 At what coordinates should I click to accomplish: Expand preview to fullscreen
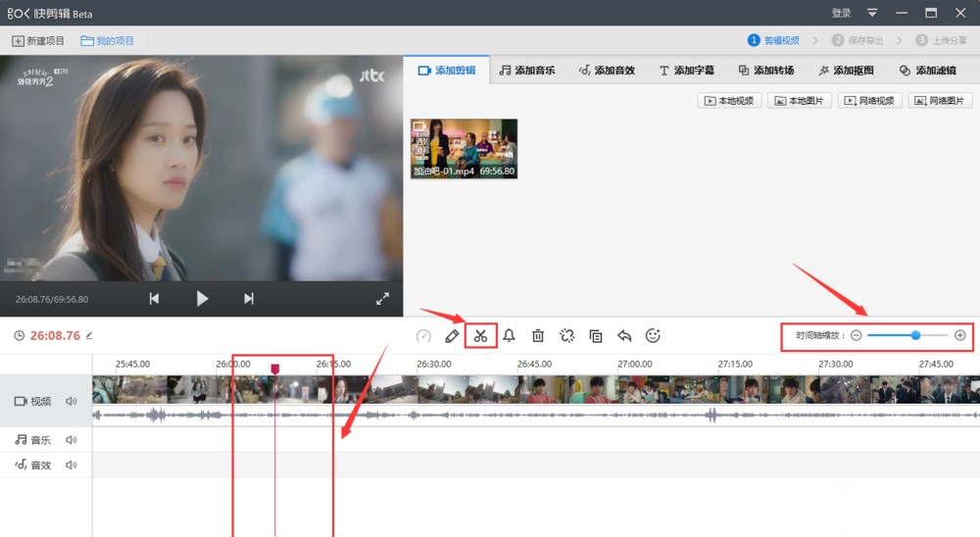tap(382, 299)
